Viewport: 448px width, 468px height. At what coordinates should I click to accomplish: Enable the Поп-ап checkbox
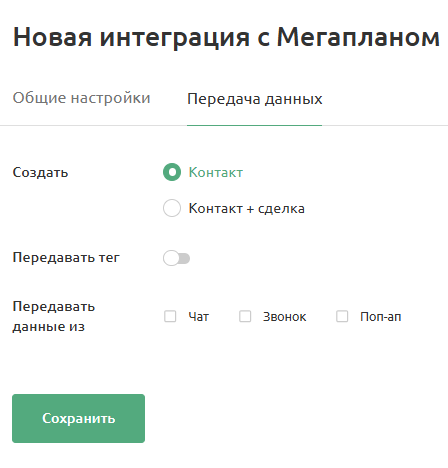(342, 316)
